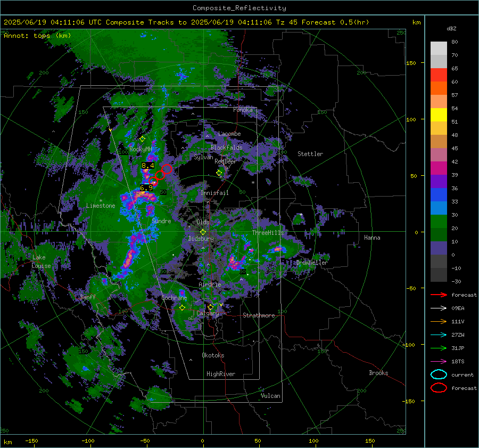
Task: Click the Brooks town label
Action: pyautogui.click(x=378, y=373)
